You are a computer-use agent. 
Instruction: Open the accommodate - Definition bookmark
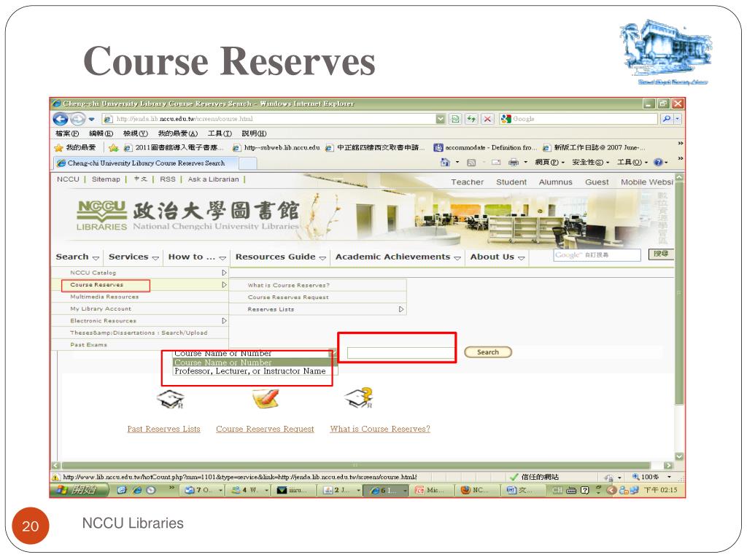pyautogui.click(x=485, y=147)
